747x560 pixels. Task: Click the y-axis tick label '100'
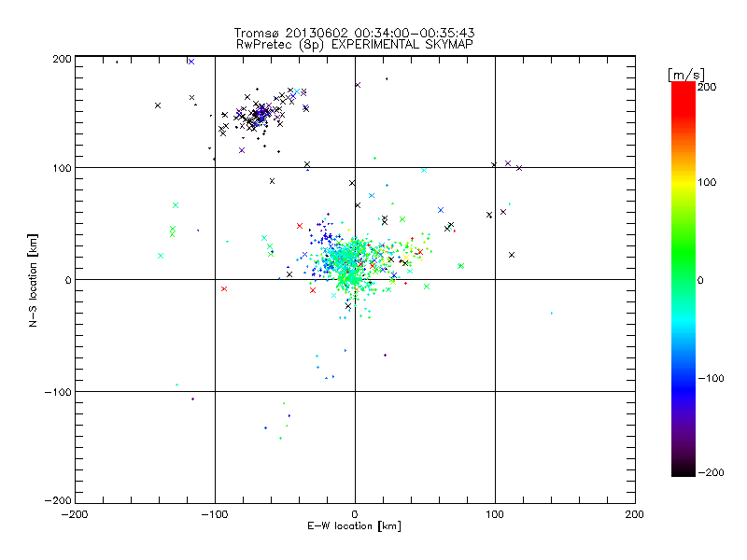(x=62, y=168)
